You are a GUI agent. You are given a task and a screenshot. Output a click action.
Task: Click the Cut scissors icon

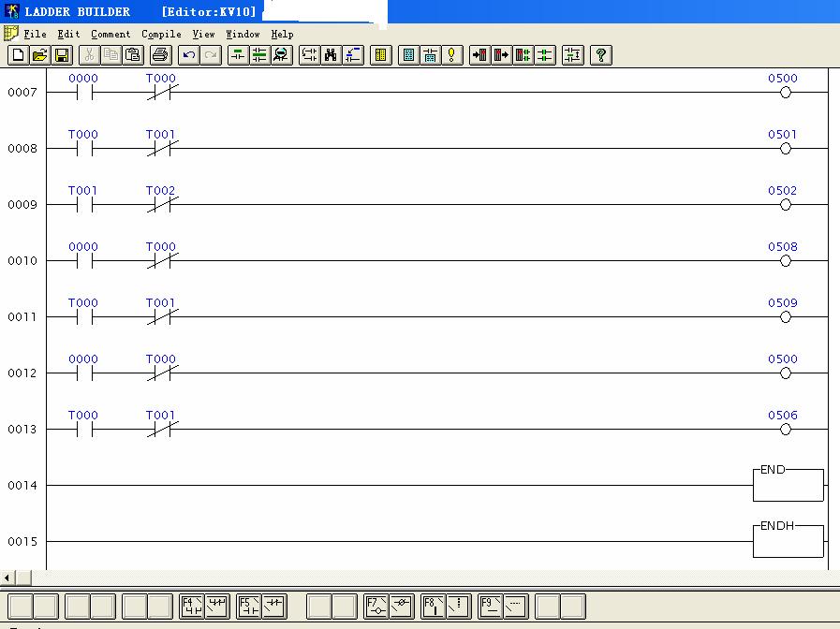coord(90,55)
